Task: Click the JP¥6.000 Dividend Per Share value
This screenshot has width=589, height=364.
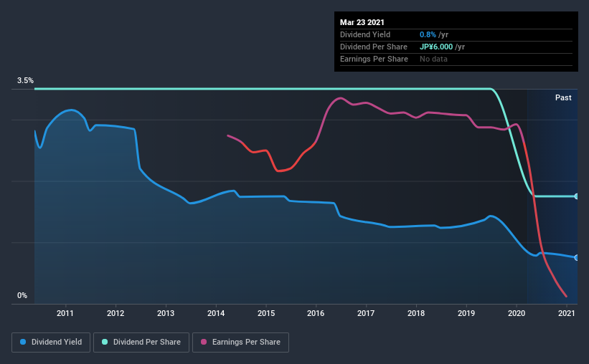Action: click(436, 47)
